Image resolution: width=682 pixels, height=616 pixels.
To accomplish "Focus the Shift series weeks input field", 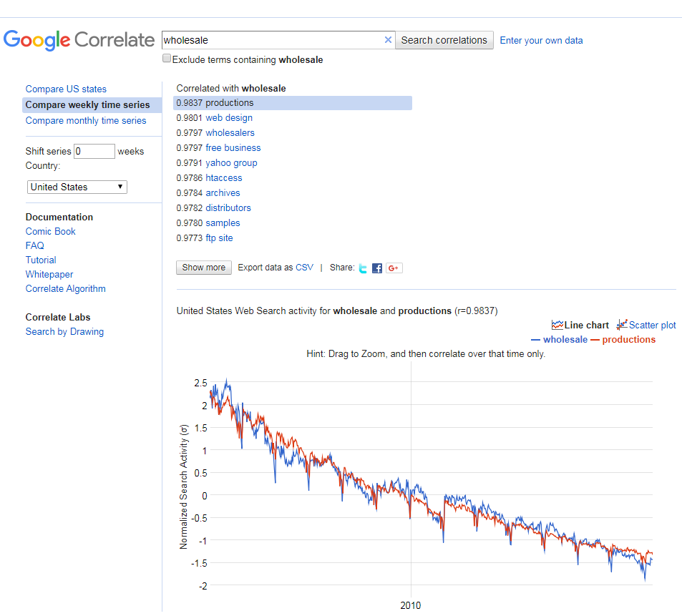I will [x=94, y=151].
